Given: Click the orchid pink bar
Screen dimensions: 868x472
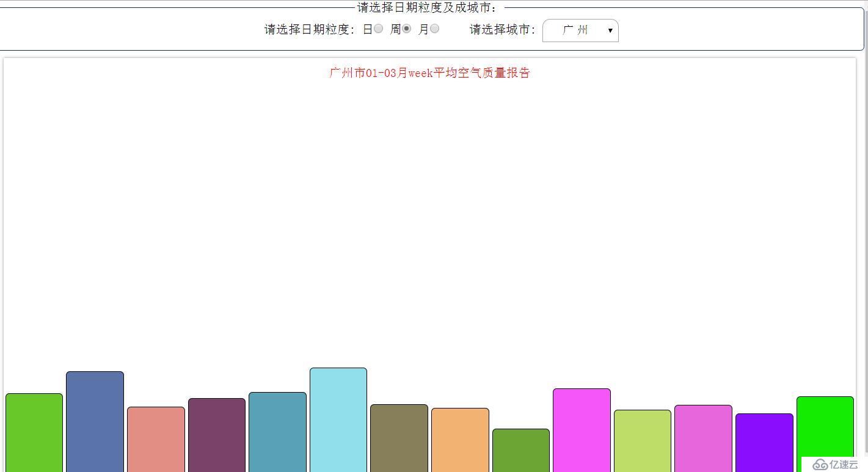Looking at the screenshot, I should pyautogui.click(x=703, y=438).
